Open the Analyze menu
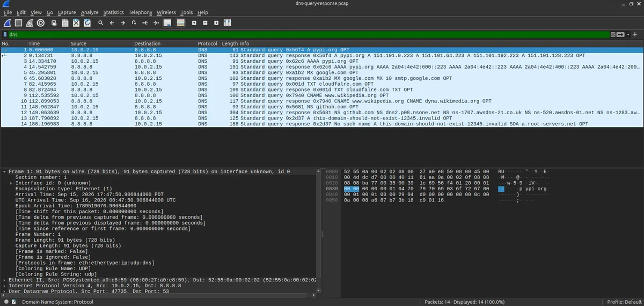The height and width of the screenshot is (306, 644). click(x=90, y=12)
